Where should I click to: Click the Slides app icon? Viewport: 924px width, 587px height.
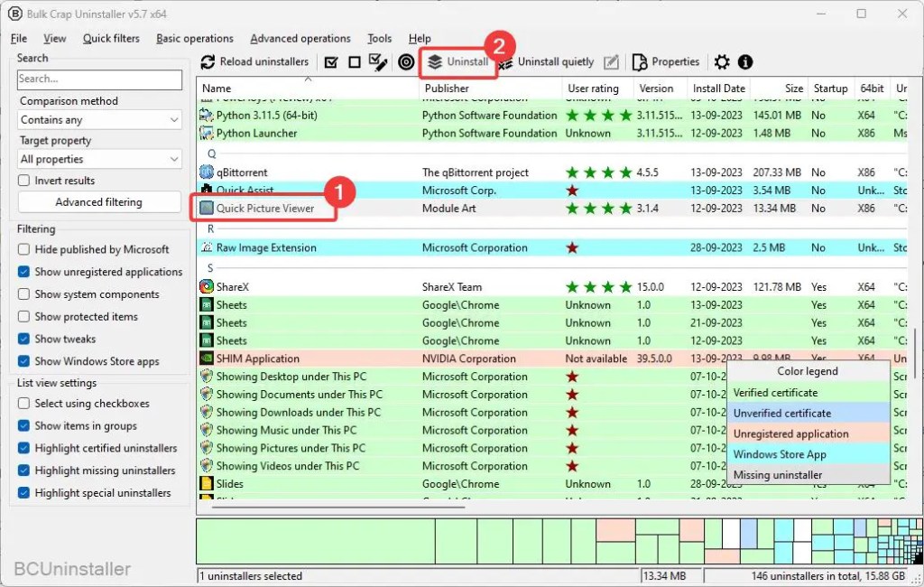coord(207,484)
